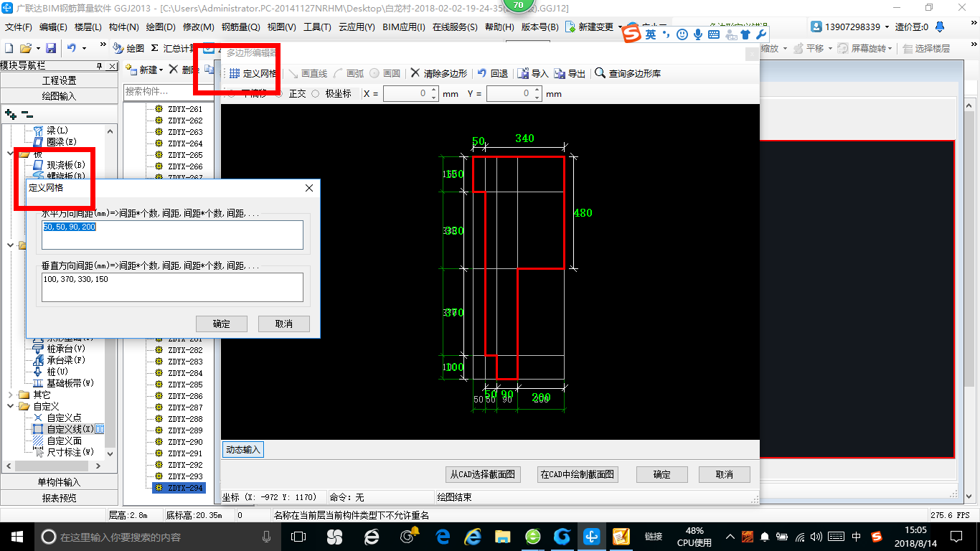Screen dimensions: 980x551
Task: Click 画弧 draw arc tool
Action: click(x=349, y=73)
